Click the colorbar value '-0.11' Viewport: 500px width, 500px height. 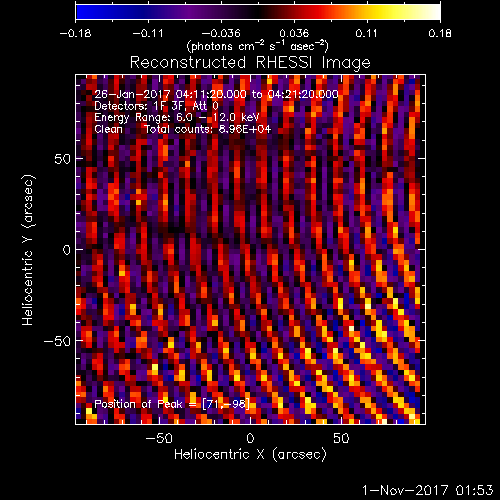pos(148,33)
